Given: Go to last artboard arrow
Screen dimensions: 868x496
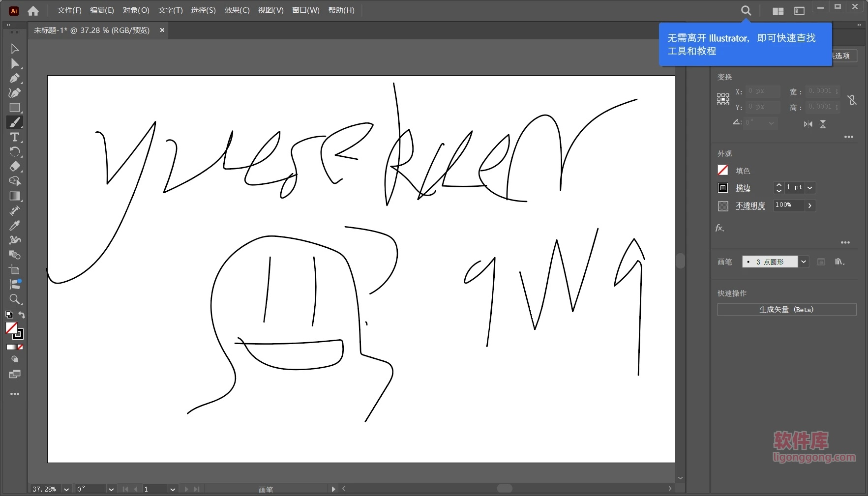Looking at the screenshot, I should [x=197, y=489].
